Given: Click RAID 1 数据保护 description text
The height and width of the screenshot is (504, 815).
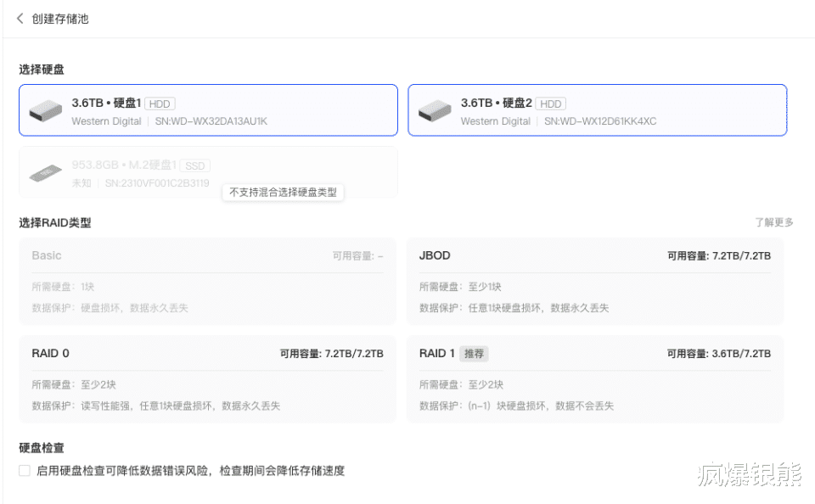Looking at the screenshot, I should (x=517, y=406).
